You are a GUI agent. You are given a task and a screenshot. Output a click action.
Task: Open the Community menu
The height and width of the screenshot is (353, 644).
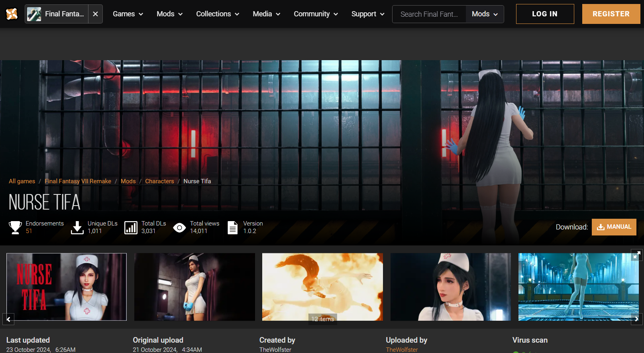click(x=316, y=14)
